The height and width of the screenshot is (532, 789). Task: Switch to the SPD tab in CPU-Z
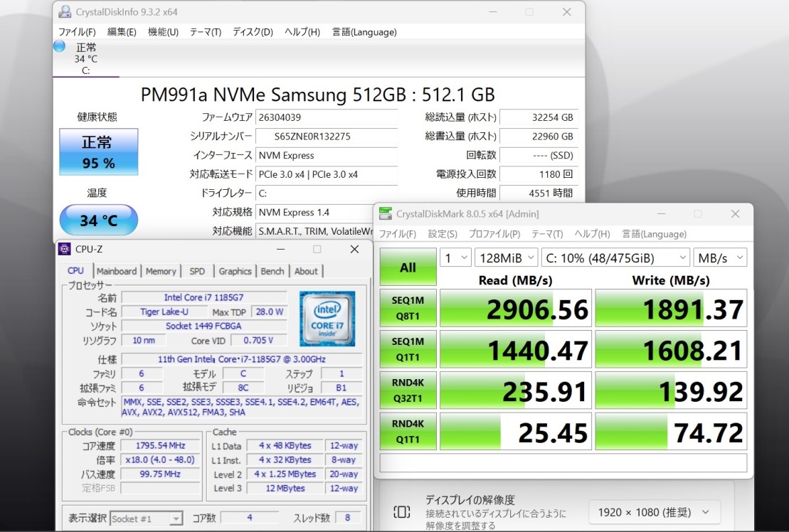[x=197, y=271]
